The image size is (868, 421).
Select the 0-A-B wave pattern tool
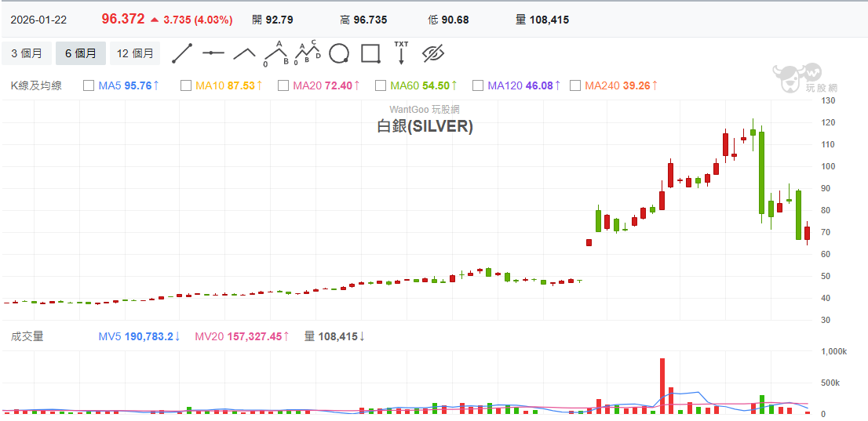click(x=275, y=53)
